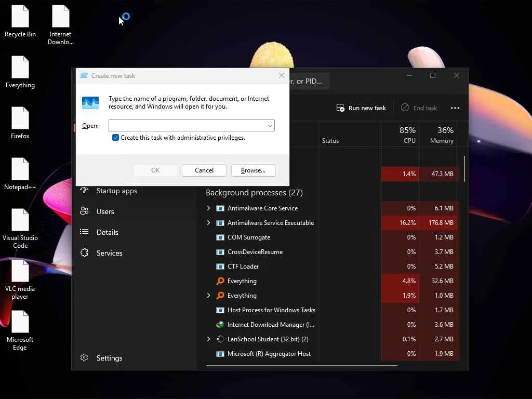Click the LanSchool Student process icon
The width and height of the screenshot is (532, 399).
pos(220,339)
